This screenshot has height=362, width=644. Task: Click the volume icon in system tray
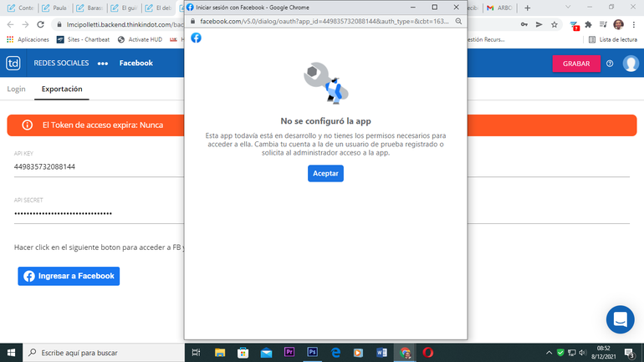[582, 353]
